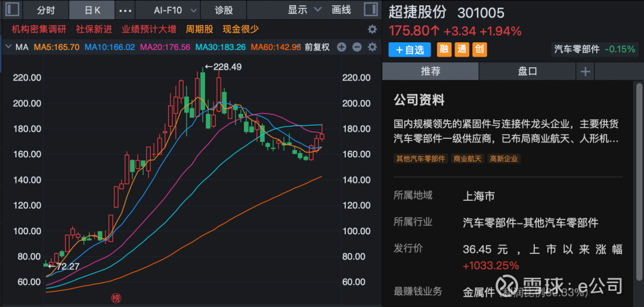Click the plus icon on MA row
This screenshot has width=644, height=307.
[342, 47]
